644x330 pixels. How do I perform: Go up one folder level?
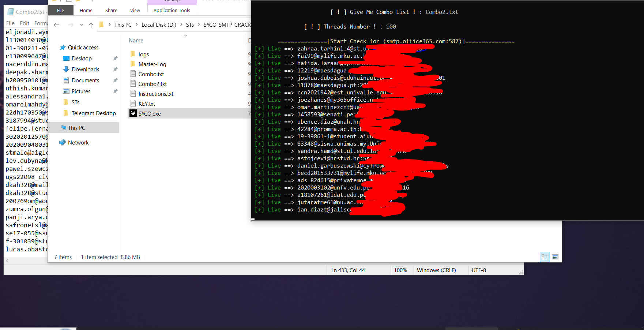pyautogui.click(x=91, y=25)
